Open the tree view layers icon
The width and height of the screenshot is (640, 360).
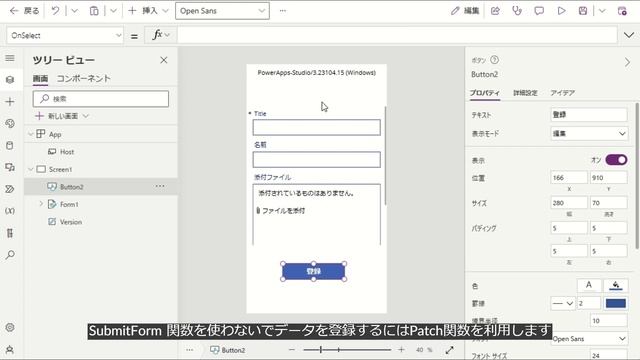(10, 80)
